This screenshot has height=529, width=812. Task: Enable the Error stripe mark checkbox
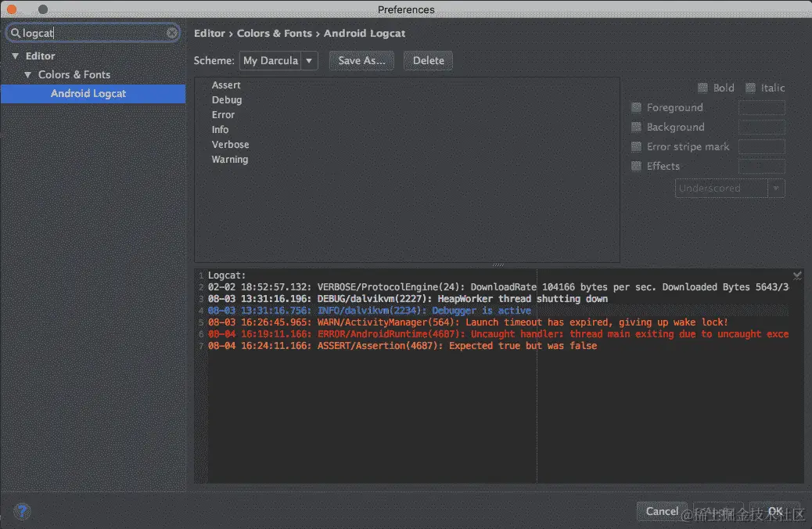tap(637, 146)
